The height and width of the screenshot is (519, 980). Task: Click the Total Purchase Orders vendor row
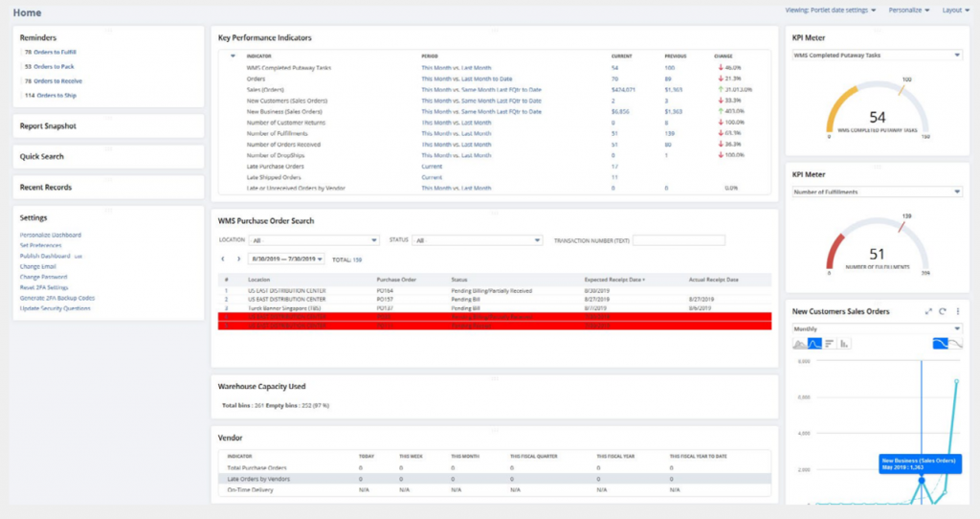(x=495, y=467)
